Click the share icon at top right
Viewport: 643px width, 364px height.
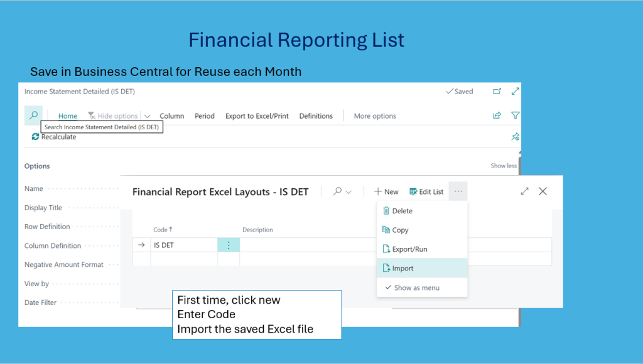click(x=497, y=115)
